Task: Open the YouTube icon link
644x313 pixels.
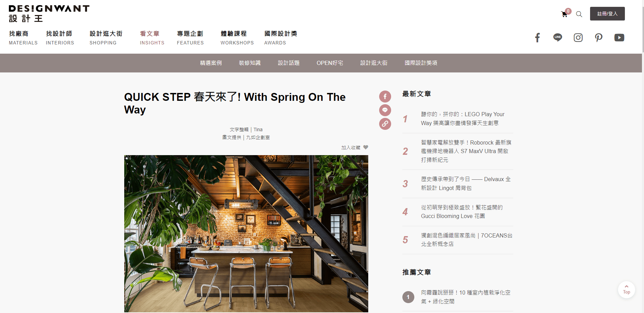Action: click(x=619, y=38)
